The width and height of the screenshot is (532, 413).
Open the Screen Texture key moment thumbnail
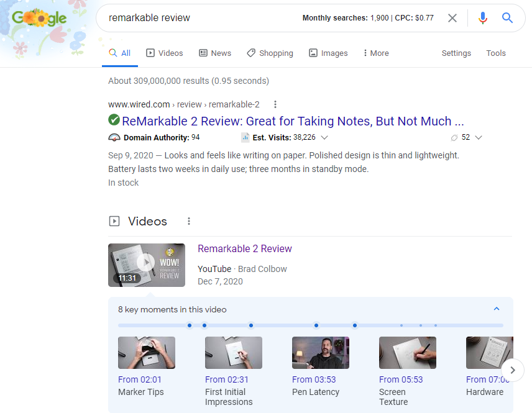tap(408, 353)
